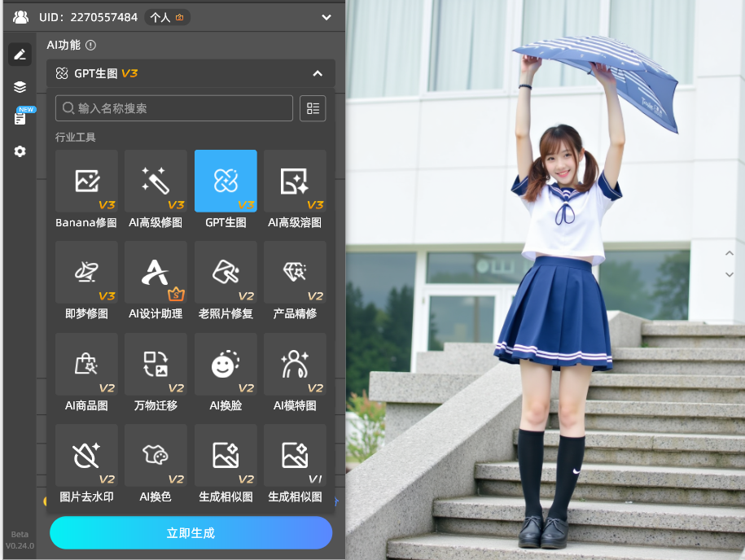The image size is (745, 560).
Task: Open the Banana修图 tool
Action: coord(86,180)
